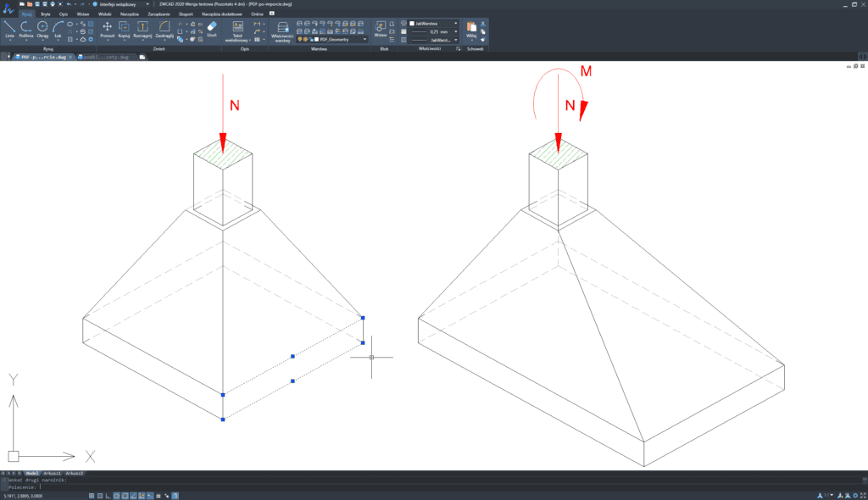Screen dimensions: 868x500
Task: Click the redo arrow in quick access toolbar
Action: point(82,4)
